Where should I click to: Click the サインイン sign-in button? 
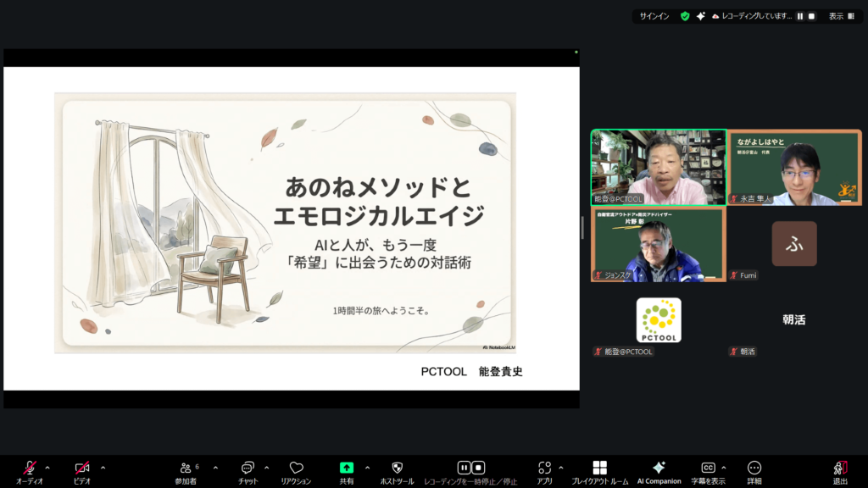(654, 16)
